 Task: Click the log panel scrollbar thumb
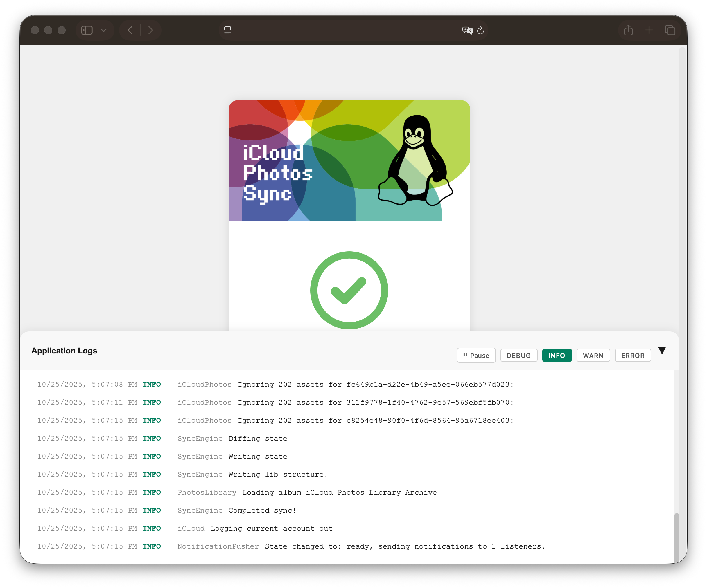(677, 538)
